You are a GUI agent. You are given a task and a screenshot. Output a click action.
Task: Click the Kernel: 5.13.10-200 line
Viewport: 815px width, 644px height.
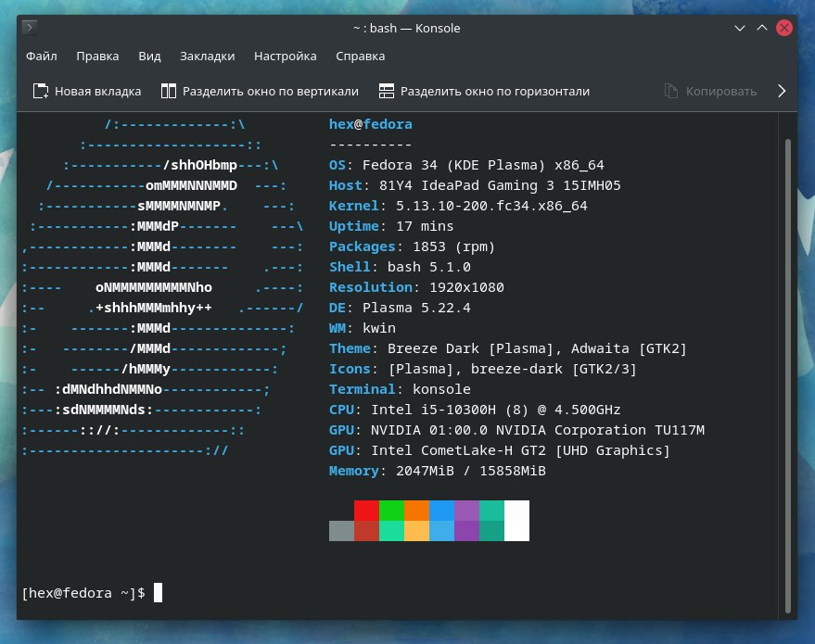tap(458, 206)
